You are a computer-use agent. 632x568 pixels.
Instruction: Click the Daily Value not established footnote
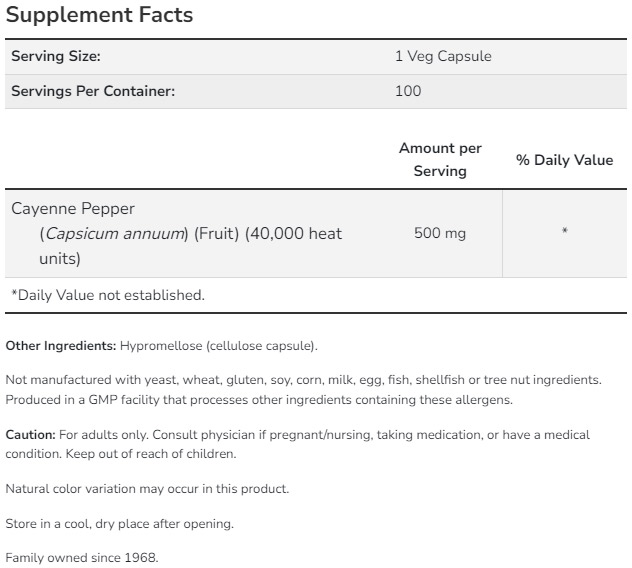pyautogui.click(x=108, y=295)
